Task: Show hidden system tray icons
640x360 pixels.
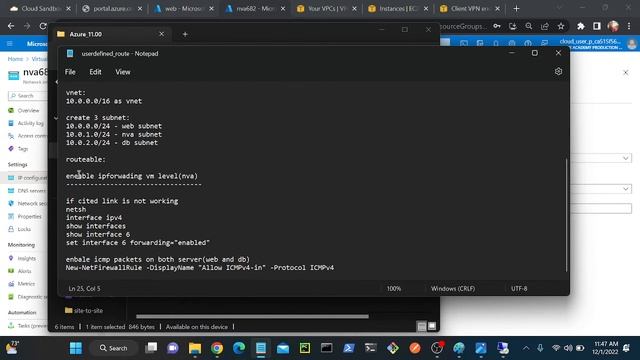Action: 526,348
